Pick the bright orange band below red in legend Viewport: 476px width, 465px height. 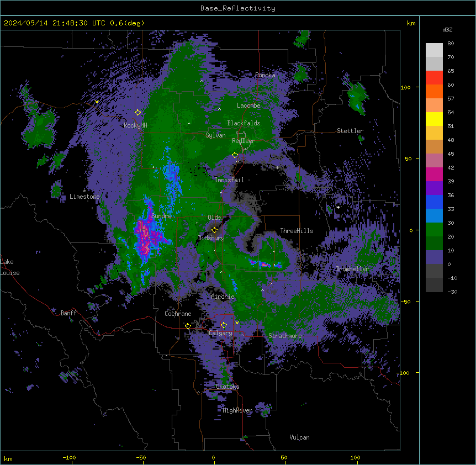coord(434,91)
